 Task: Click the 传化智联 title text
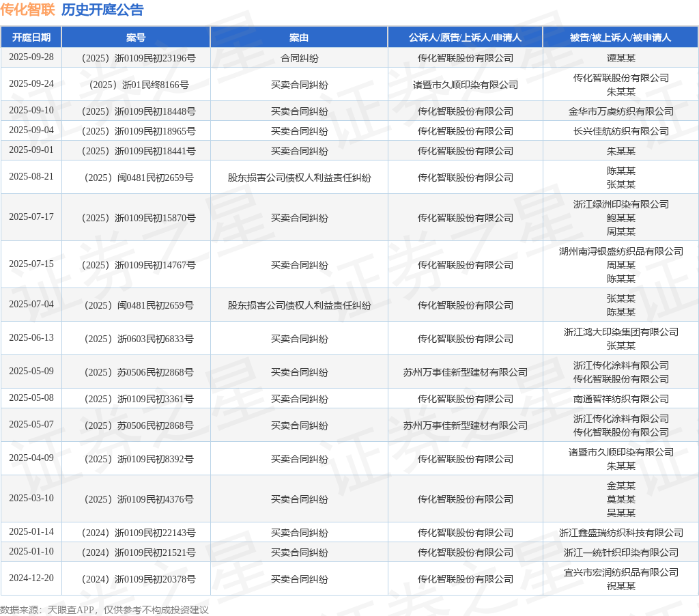coord(27,10)
